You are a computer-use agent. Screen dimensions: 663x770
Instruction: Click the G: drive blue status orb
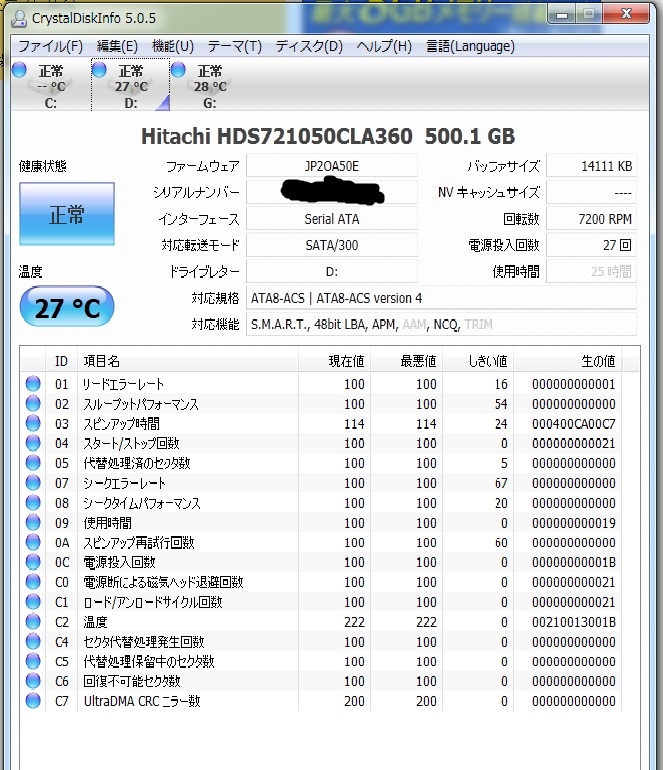tap(178, 70)
